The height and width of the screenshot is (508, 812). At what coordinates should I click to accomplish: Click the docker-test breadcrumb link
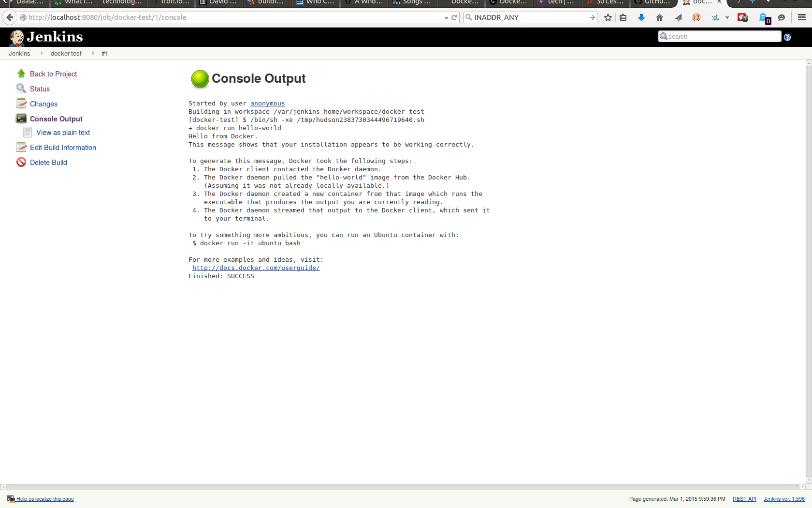[x=66, y=54]
